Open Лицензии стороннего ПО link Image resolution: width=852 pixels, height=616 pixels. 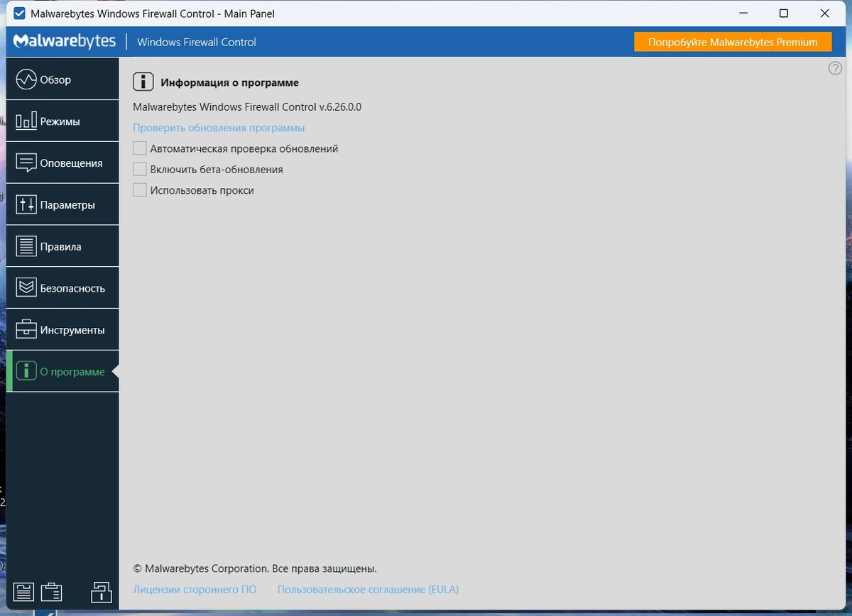[195, 590]
